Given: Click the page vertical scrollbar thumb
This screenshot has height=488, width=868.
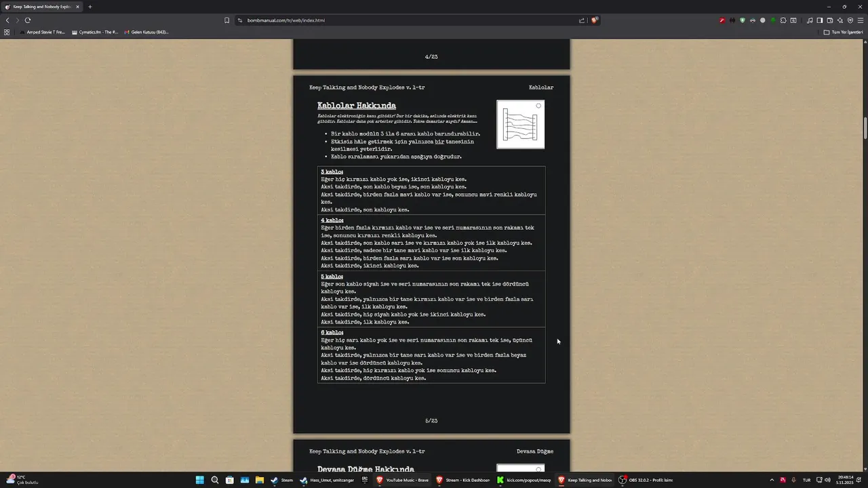Looking at the screenshot, I should coord(865,129).
